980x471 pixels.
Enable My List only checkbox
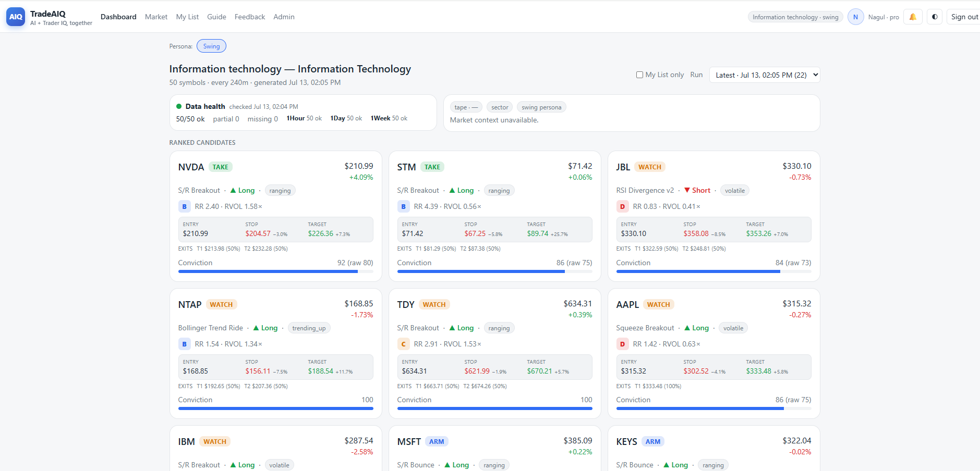pos(639,75)
